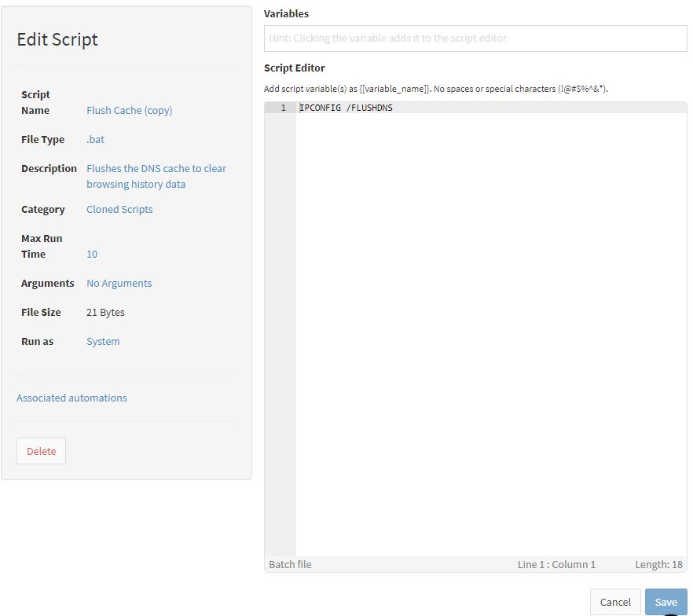Click the No Arguments value
This screenshot has height=616, width=693.
pyautogui.click(x=119, y=284)
